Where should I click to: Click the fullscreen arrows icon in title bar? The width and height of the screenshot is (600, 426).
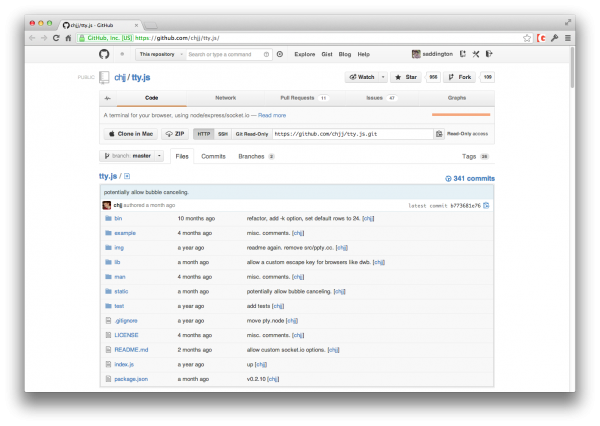point(568,23)
